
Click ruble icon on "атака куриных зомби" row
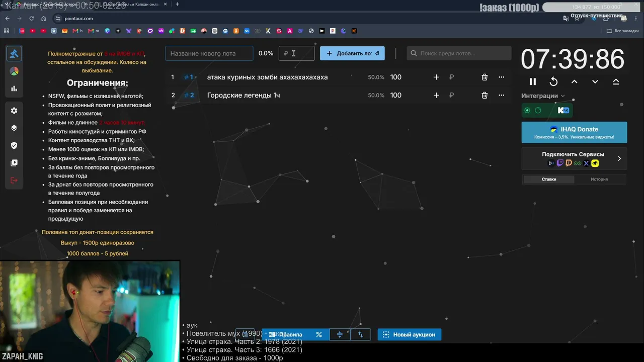(451, 77)
